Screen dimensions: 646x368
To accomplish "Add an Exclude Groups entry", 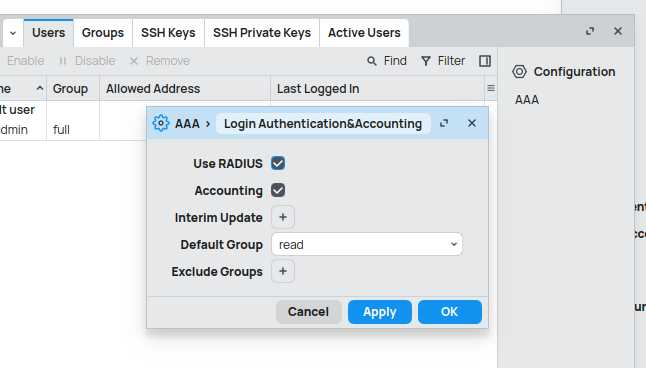I will tap(283, 271).
